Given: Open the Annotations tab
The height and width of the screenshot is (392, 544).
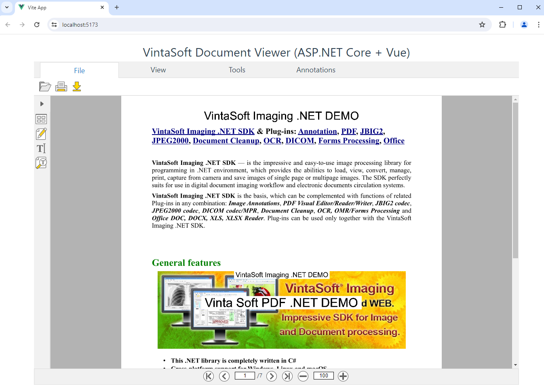Looking at the screenshot, I should pyautogui.click(x=316, y=70).
